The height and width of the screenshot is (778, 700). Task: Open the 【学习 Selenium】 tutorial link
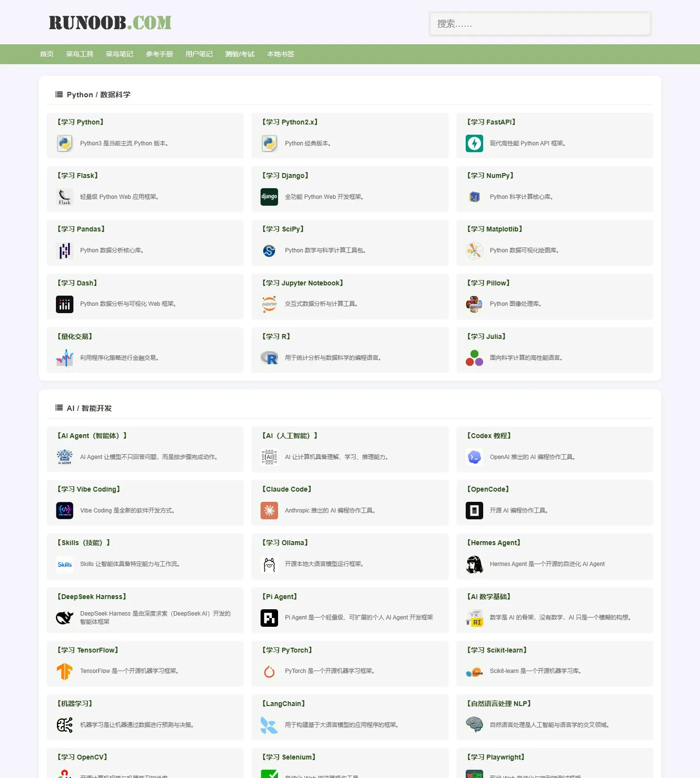[289, 757]
